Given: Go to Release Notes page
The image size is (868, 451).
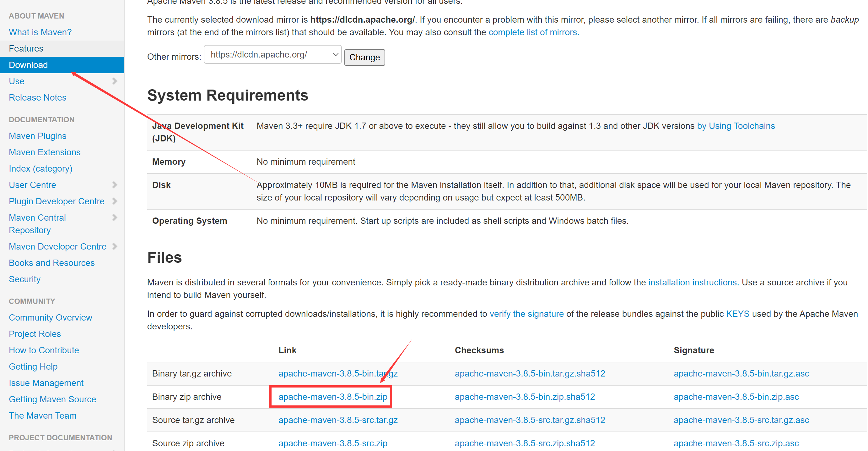Looking at the screenshot, I should (x=37, y=97).
